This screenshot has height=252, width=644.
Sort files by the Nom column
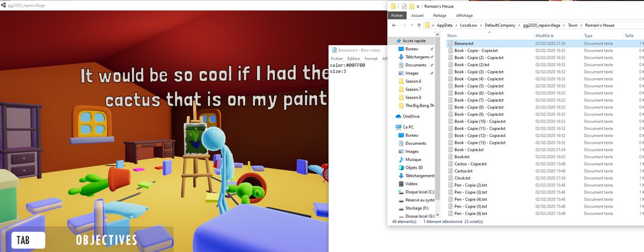(x=451, y=35)
